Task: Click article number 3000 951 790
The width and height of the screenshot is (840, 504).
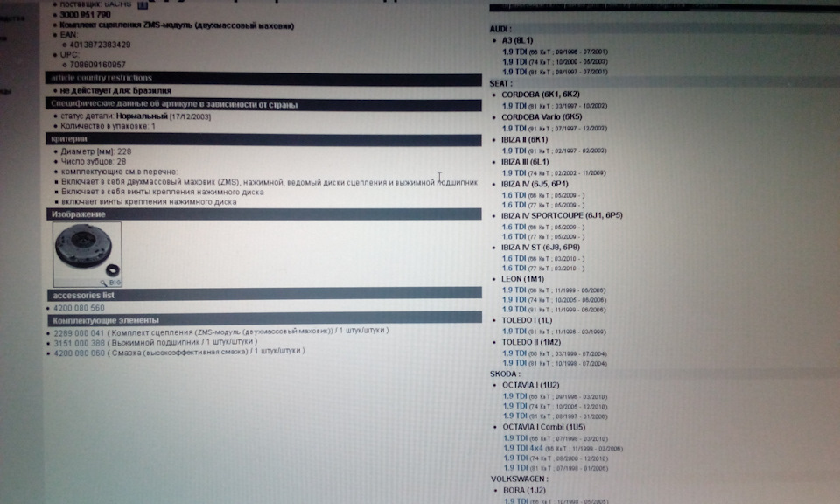Action: 85,15
